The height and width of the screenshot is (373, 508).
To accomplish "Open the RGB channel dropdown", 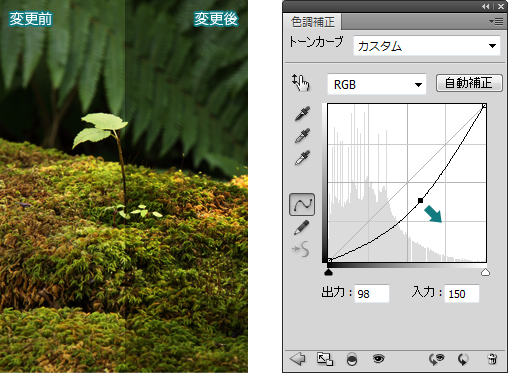I will tap(377, 84).
